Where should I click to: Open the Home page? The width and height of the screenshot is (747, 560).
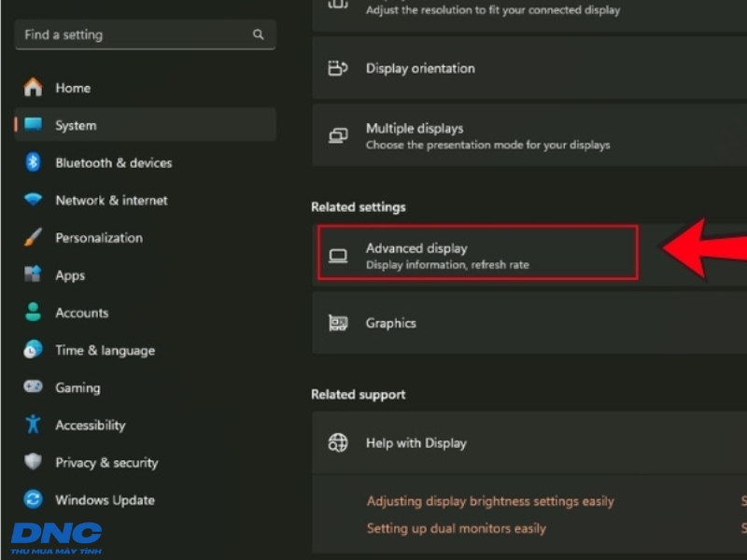(x=146, y=88)
